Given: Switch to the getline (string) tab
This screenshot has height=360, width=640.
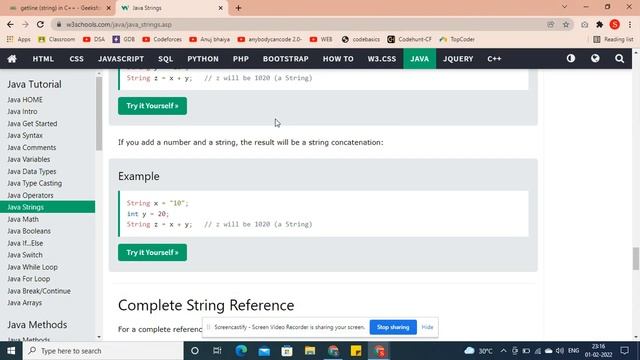Looking at the screenshot, I should tap(59, 8).
